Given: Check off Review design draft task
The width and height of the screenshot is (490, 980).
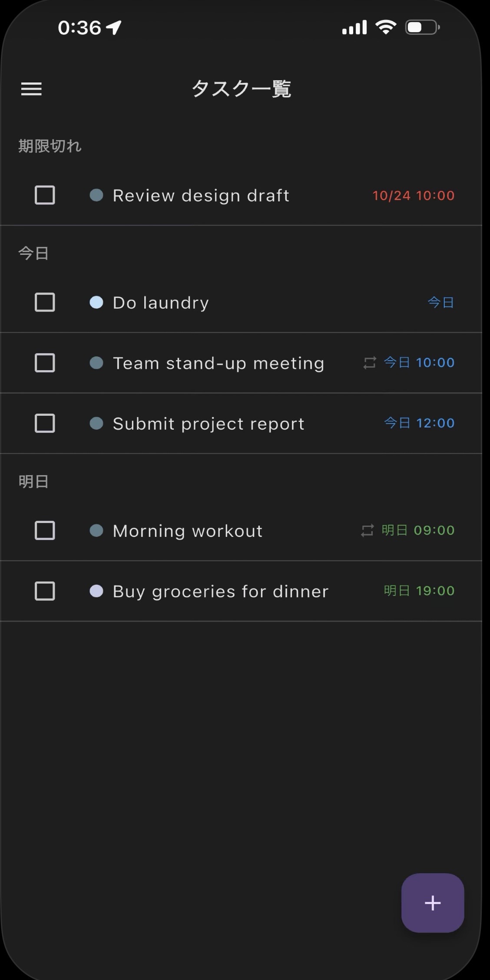Looking at the screenshot, I should pyautogui.click(x=45, y=195).
